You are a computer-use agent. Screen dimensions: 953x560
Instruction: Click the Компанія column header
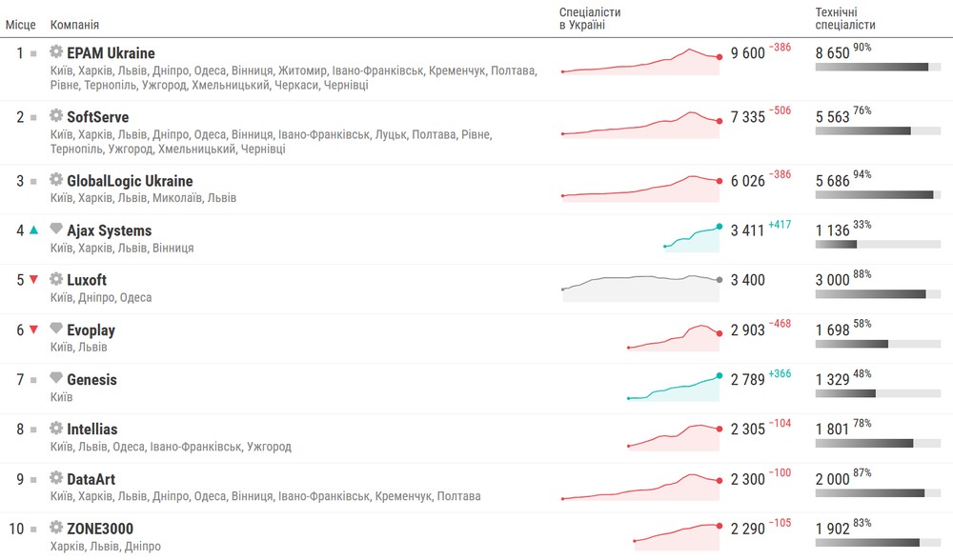74,25
